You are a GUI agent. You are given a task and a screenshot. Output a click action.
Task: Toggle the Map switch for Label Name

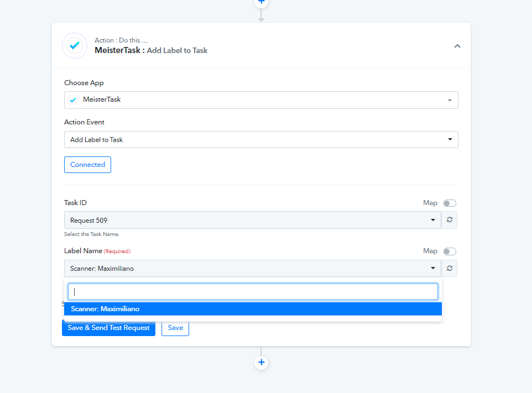point(450,251)
